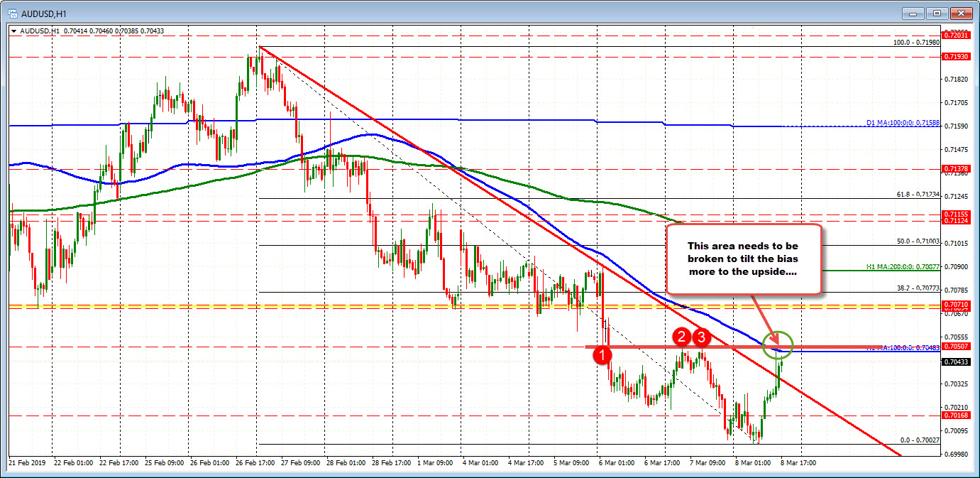Click the 0.70710 red price label
This screenshot has height=478, width=980.
click(x=954, y=304)
